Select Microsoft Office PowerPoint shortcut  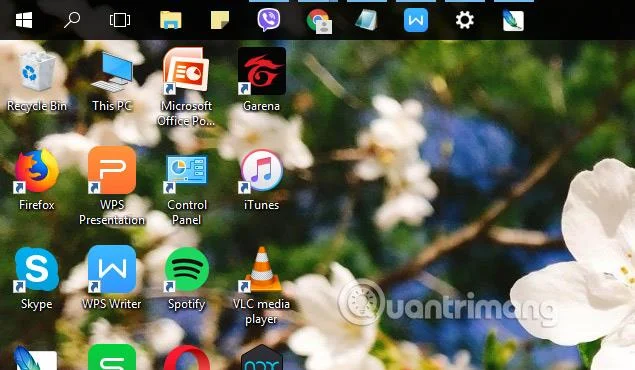point(186,70)
